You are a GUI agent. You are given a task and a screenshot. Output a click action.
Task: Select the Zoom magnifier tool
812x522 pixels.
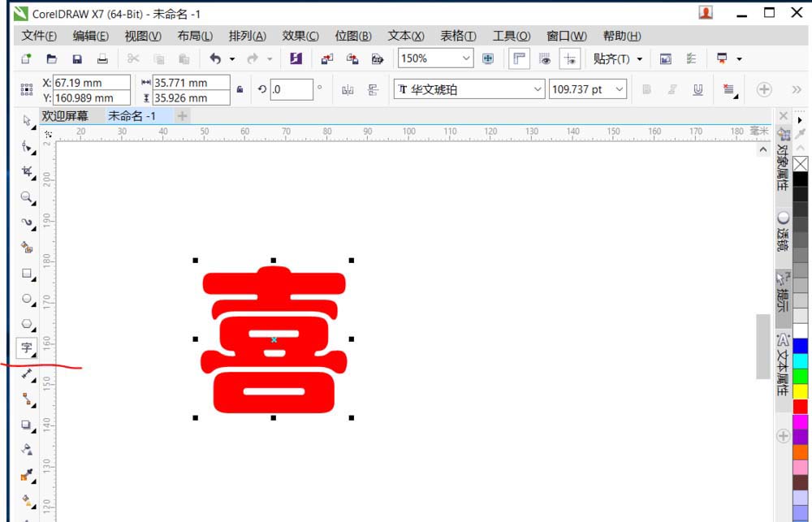(27, 196)
